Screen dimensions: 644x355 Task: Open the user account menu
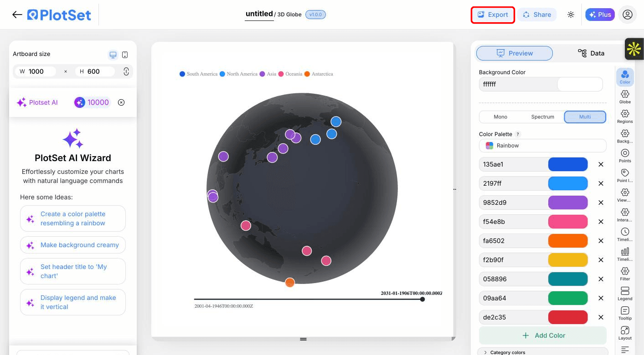tap(628, 15)
